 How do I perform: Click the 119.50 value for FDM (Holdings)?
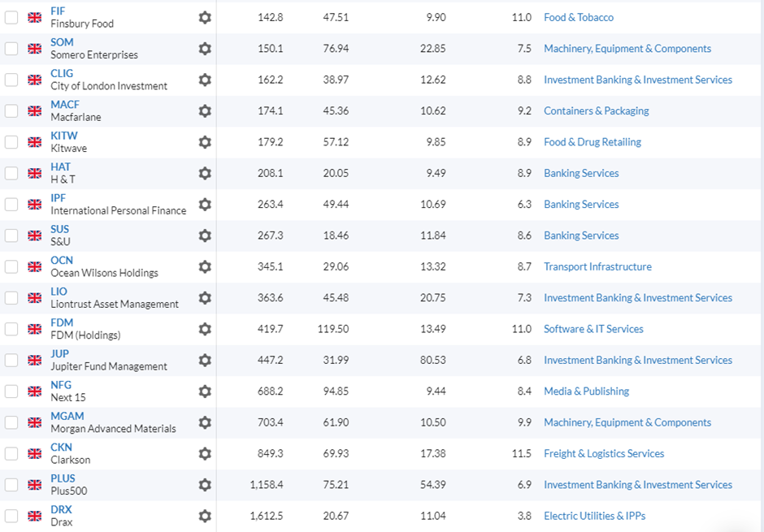click(x=333, y=329)
